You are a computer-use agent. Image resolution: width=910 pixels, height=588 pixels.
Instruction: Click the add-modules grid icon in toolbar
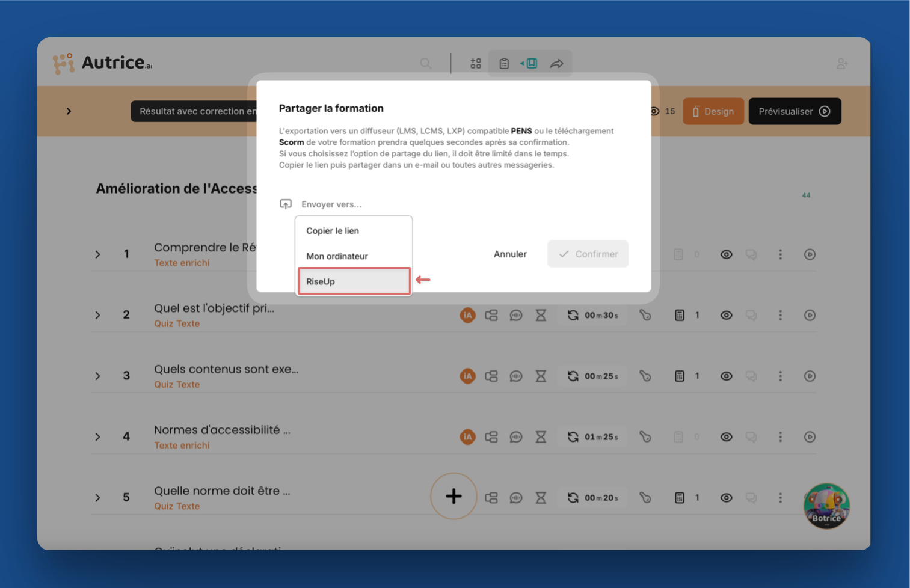(476, 64)
